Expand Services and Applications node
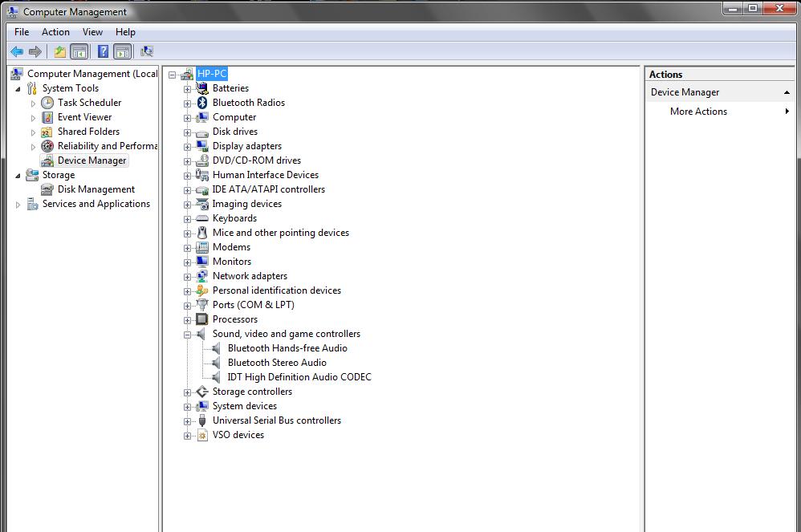 18,205
